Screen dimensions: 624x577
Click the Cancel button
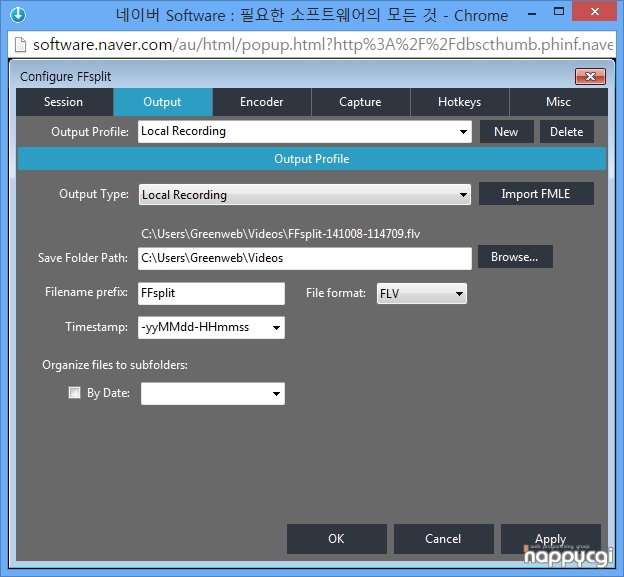(x=443, y=539)
